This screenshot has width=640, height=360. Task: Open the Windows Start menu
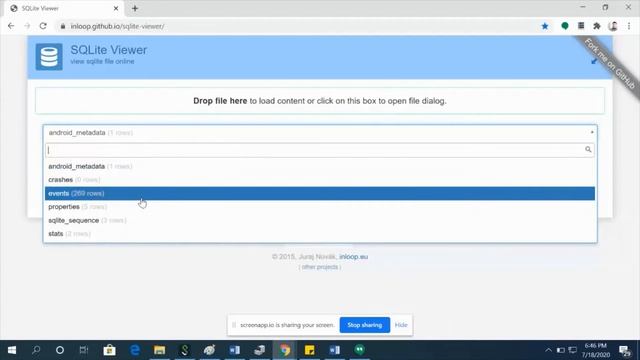tap(12, 350)
